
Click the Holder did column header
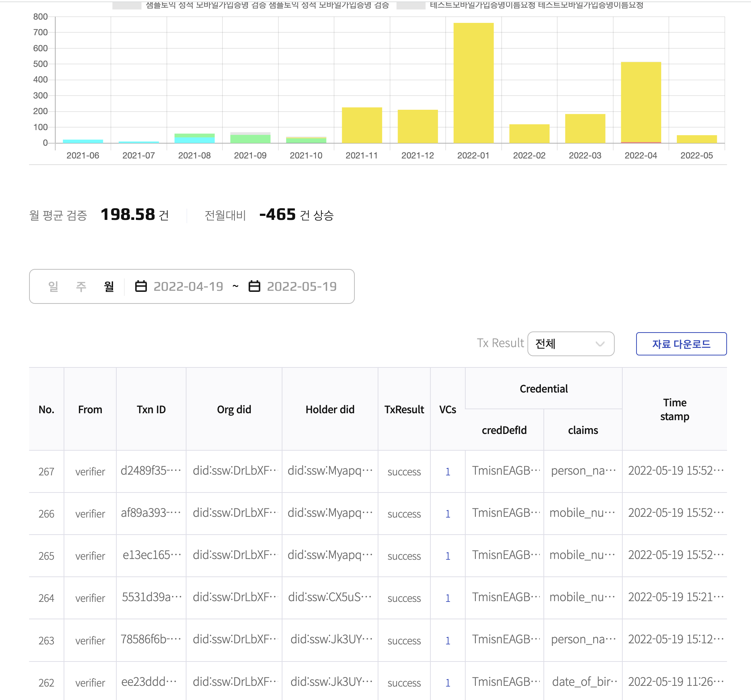click(x=330, y=410)
